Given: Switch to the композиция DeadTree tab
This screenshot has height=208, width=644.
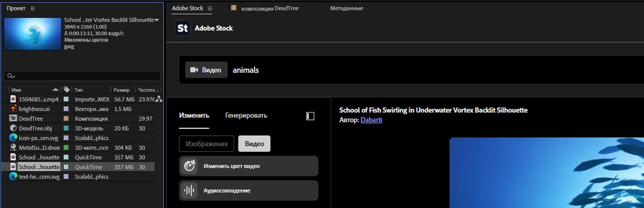Looking at the screenshot, I should click(270, 8).
